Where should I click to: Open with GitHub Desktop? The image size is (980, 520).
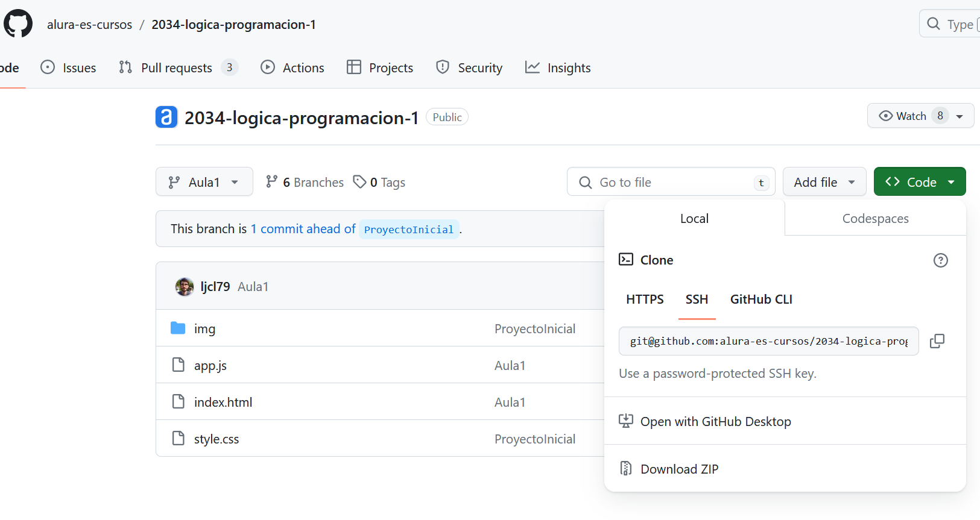click(x=716, y=421)
